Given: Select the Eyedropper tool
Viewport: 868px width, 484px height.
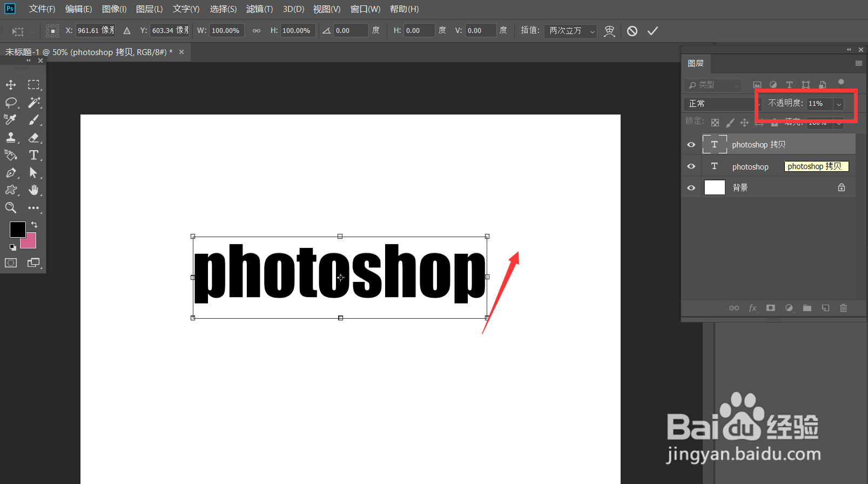Looking at the screenshot, I should (11, 119).
